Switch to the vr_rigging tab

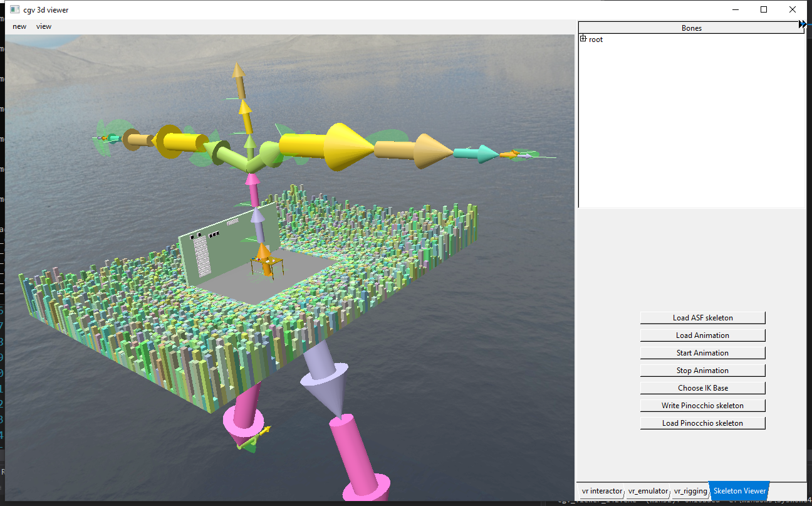point(690,491)
